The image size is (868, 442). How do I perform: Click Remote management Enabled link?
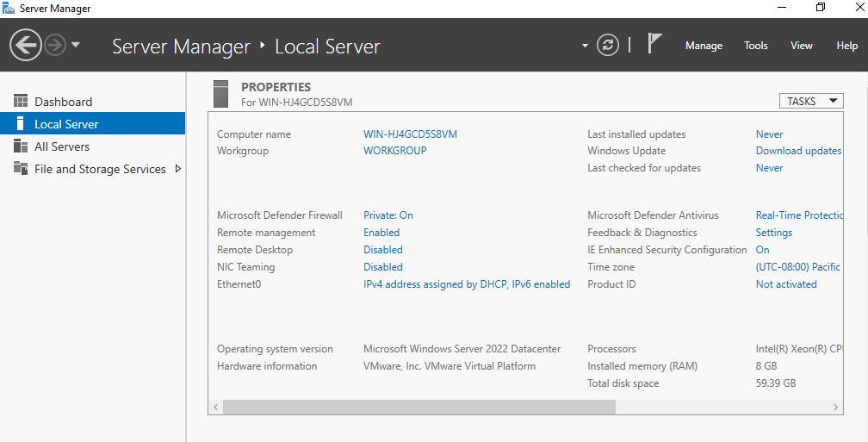(x=381, y=233)
